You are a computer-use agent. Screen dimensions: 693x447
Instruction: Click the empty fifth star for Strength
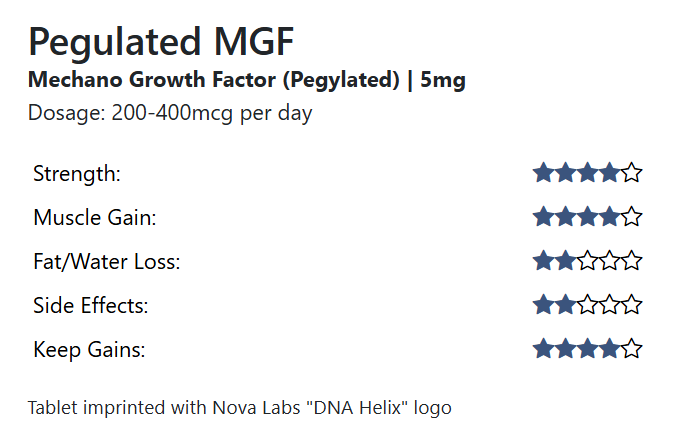(631, 173)
